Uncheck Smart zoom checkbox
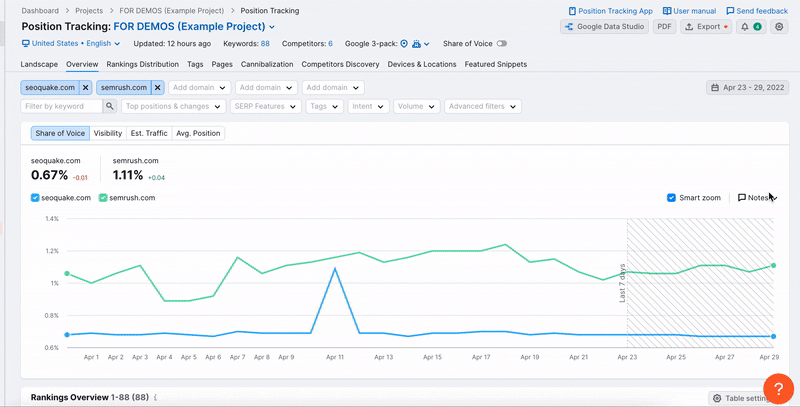The width and height of the screenshot is (800, 407). pos(671,198)
